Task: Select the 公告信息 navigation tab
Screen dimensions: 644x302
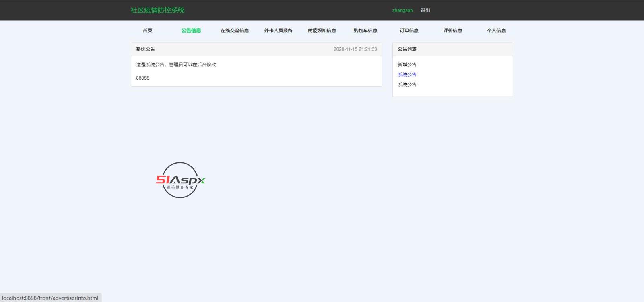Action: point(191,31)
